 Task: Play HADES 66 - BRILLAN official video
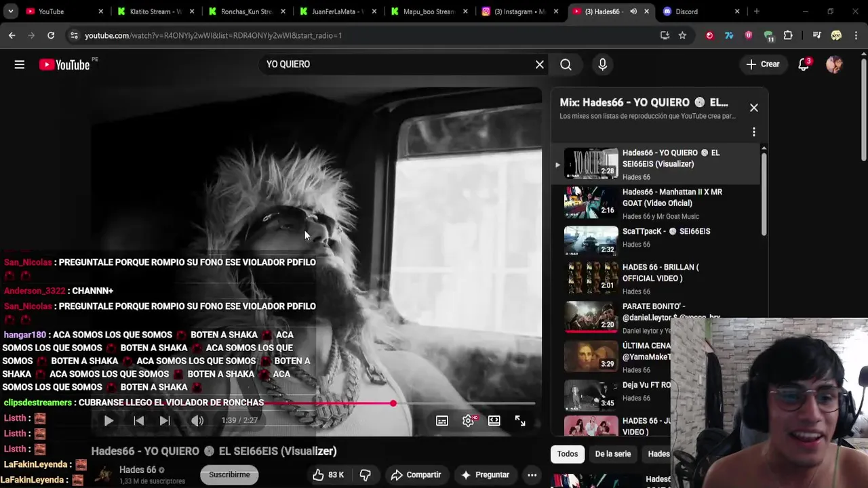point(656,279)
